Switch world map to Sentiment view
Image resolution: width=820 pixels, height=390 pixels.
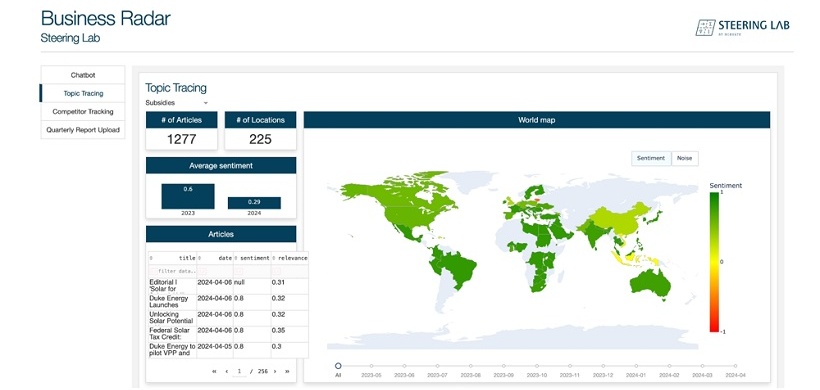pos(651,158)
